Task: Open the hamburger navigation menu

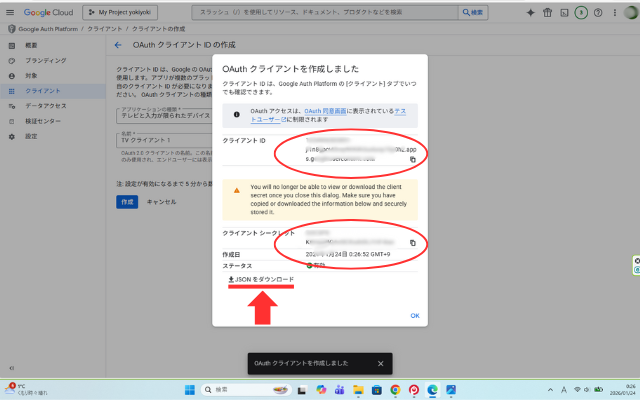Action: click(8, 12)
